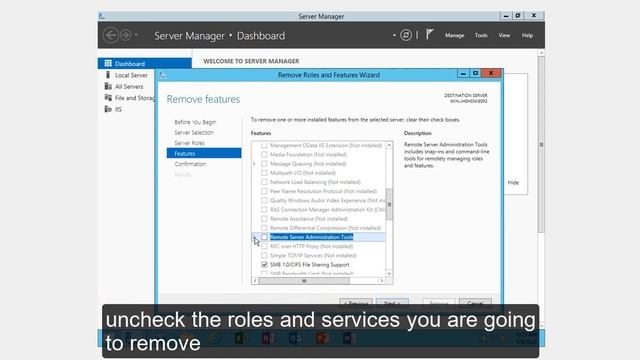Viewport: 640px width, 360px height.
Task: Go to Server Roles wizard step
Action: 189,143
